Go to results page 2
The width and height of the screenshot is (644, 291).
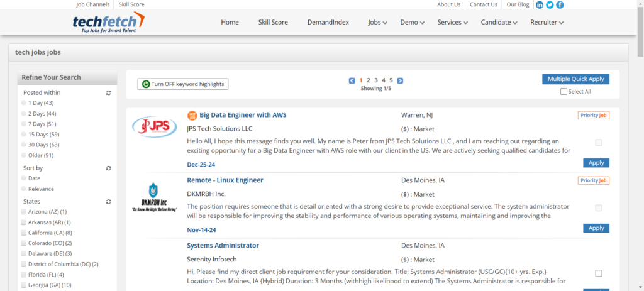369,80
